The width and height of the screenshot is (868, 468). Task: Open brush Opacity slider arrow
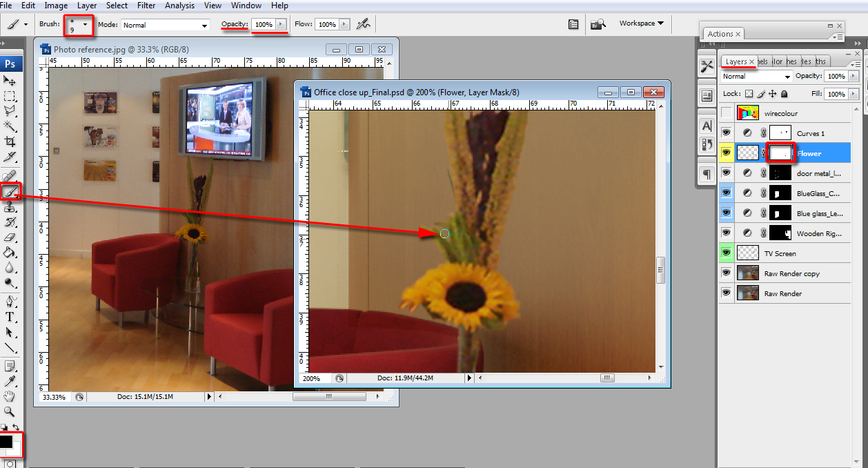280,24
